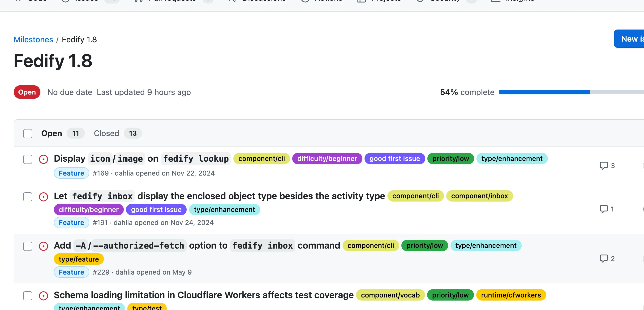The height and width of the screenshot is (310, 644).
Task: Click type/enhancement label on issue #169
Action: (512, 159)
